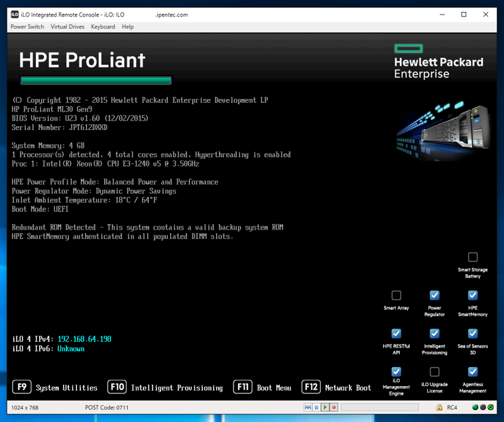Click the F11 key icon
504x422 pixels.
243,387
